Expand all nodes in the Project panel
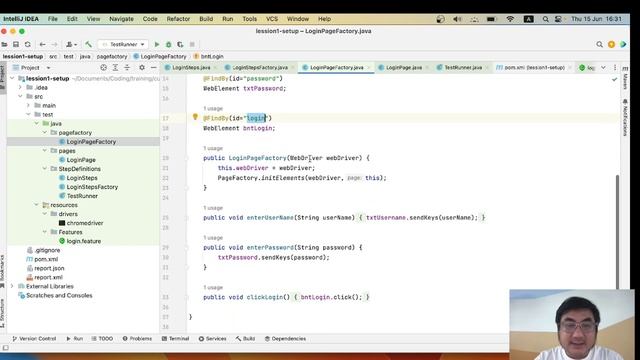 pos(116,68)
